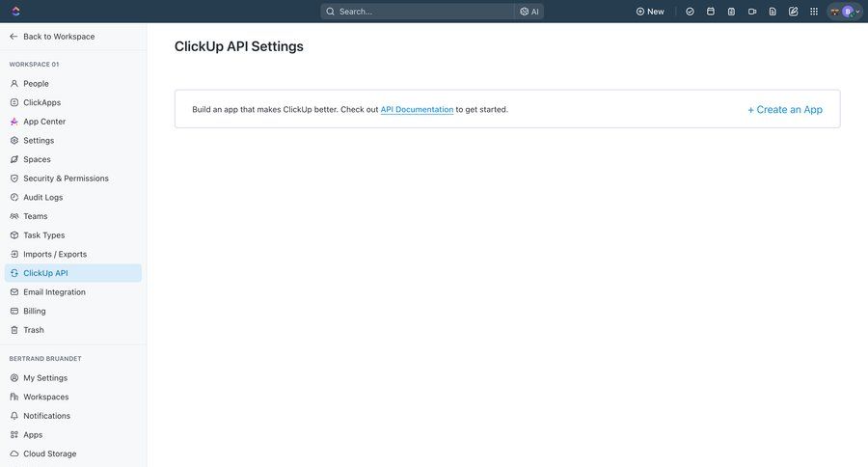
Task: Click the Imports / Exports arrow icon
Action: pos(14,255)
